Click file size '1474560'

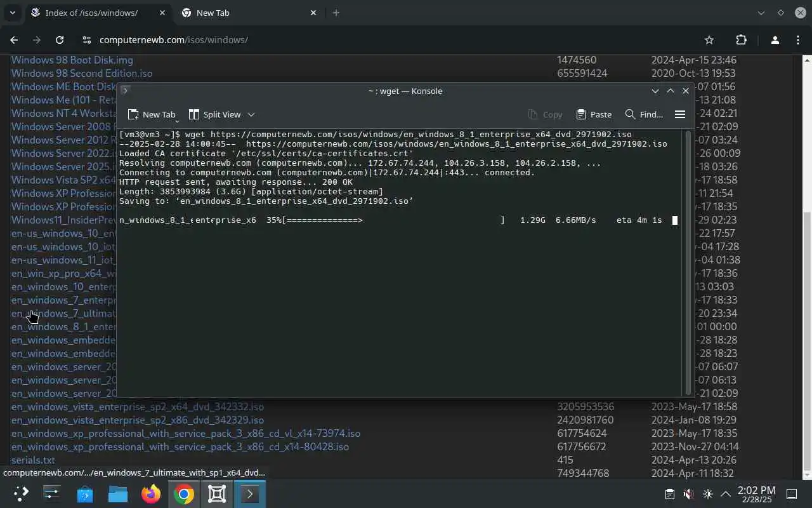[577, 60]
